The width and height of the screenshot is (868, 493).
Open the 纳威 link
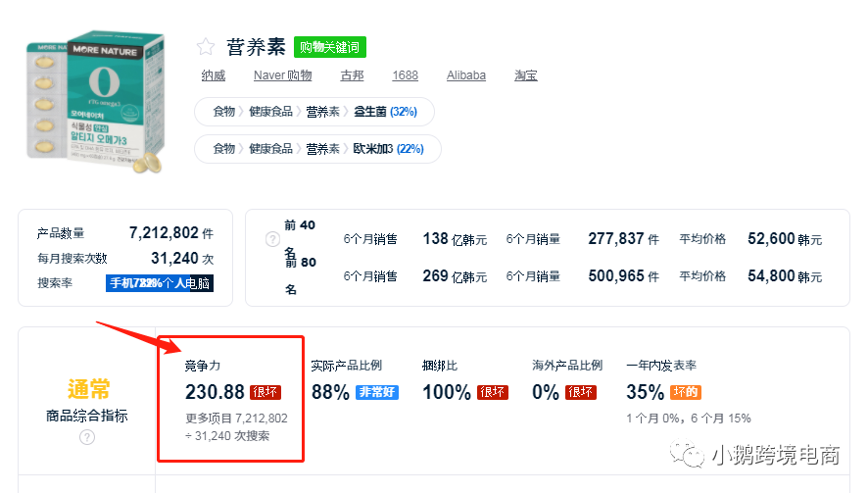[x=214, y=75]
